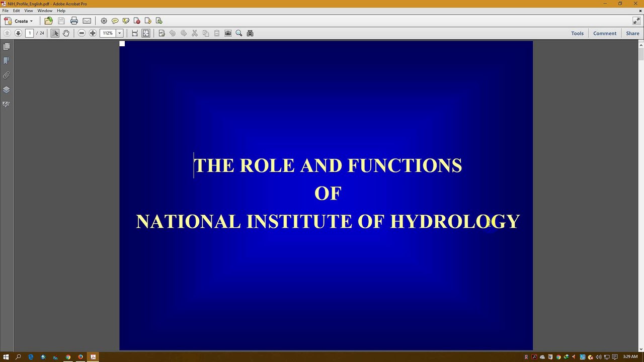Launch Edge from the taskbar
644x362 pixels.
click(x=31, y=357)
